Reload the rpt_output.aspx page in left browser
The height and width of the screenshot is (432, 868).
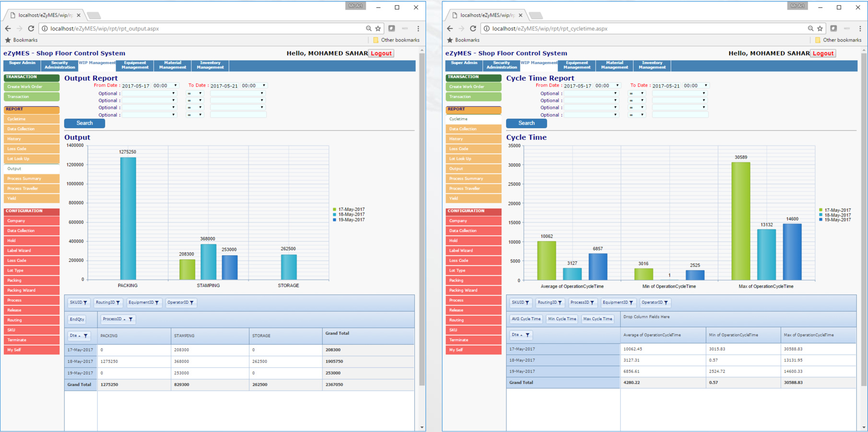point(31,29)
